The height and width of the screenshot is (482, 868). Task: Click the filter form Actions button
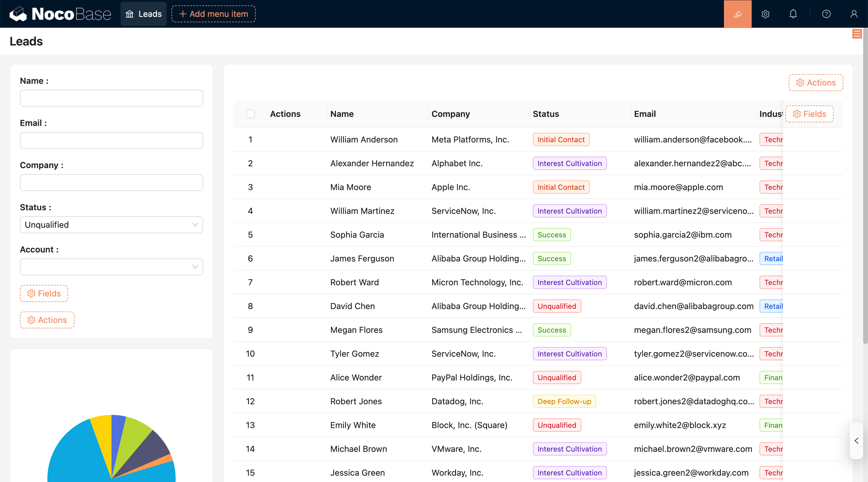point(47,320)
